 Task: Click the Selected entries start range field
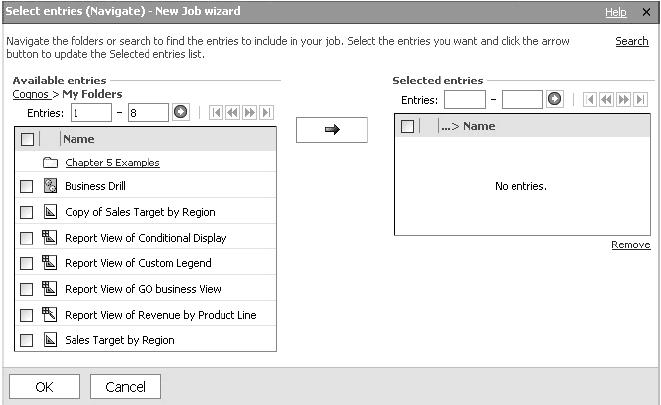coord(465,99)
